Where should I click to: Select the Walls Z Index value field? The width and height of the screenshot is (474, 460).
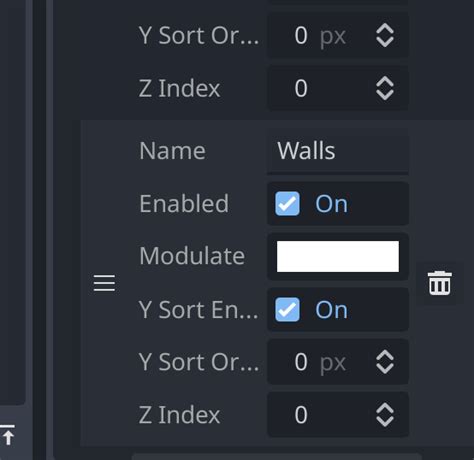point(338,415)
